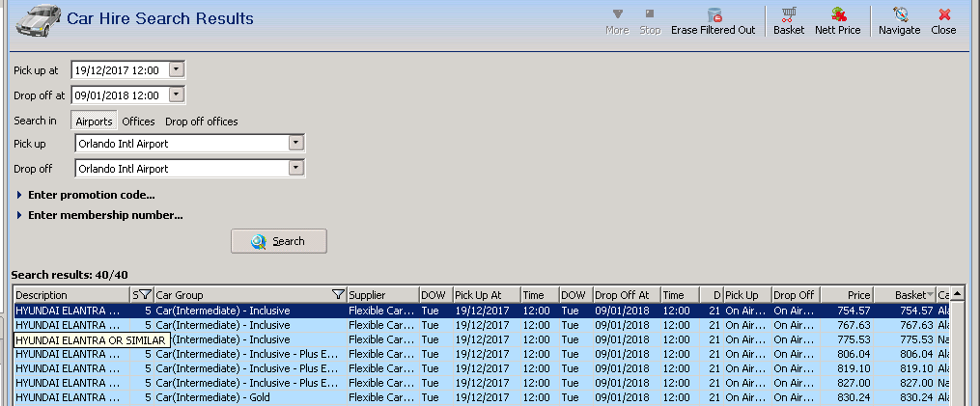Sort by Pick Up At column header
980x406 pixels.
click(x=487, y=295)
